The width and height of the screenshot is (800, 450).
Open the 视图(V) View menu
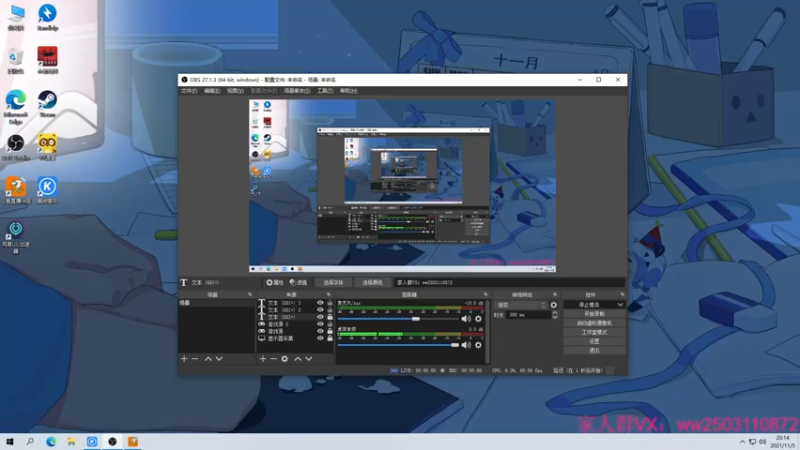[x=235, y=91]
